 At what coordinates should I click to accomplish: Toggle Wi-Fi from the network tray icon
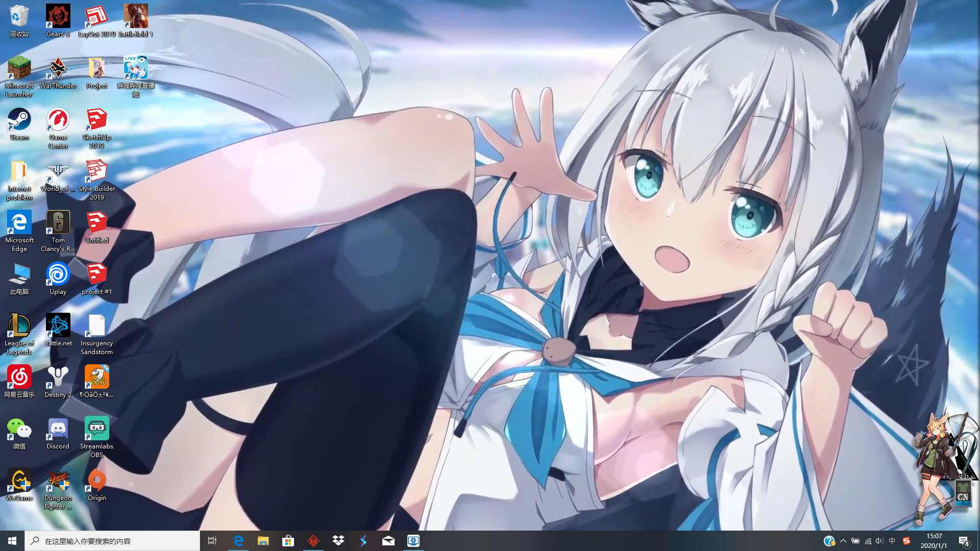[x=868, y=541]
